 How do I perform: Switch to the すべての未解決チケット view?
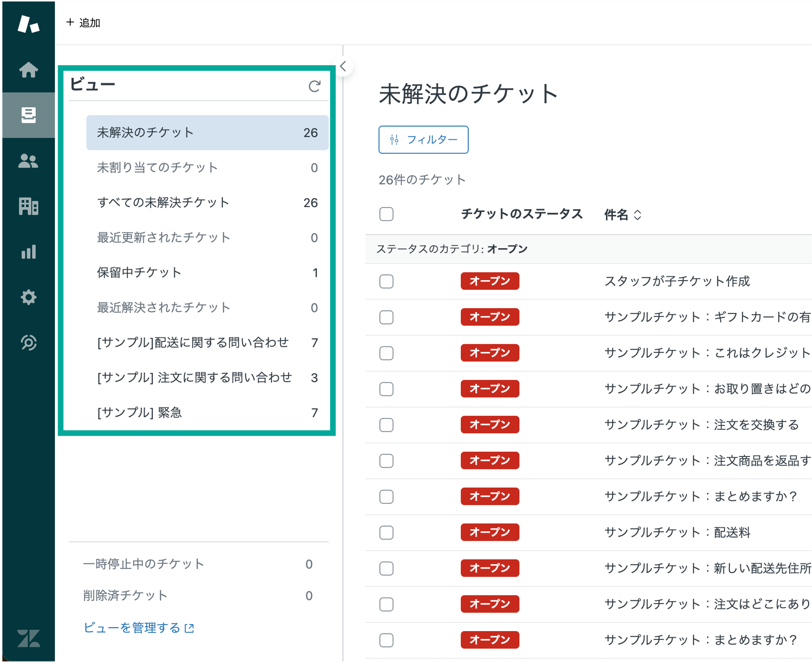tap(162, 202)
